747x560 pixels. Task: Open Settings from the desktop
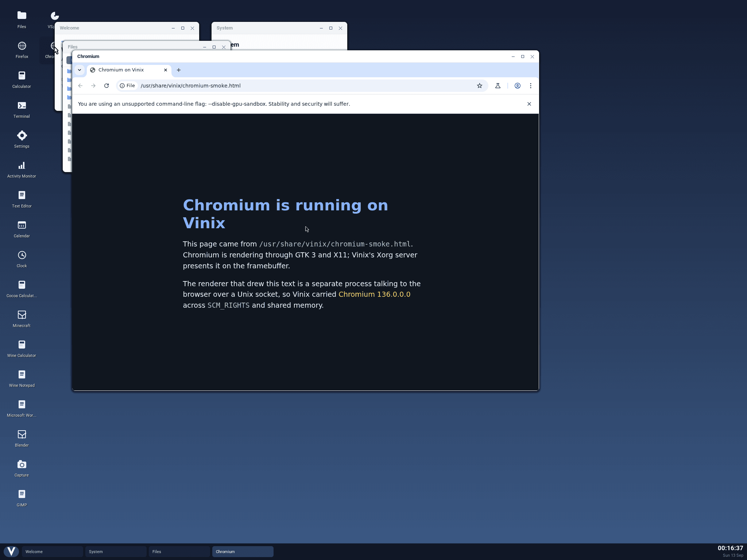pyautogui.click(x=22, y=139)
